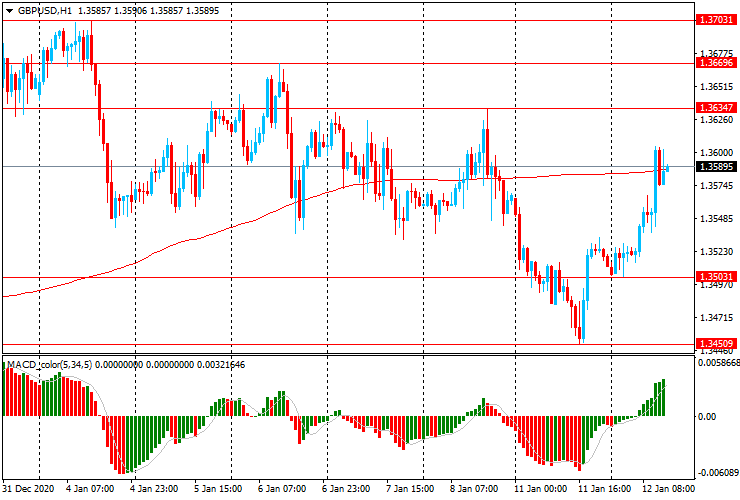Click the 1.36696 price level tag
The height and width of the screenshot is (500, 740).
click(717, 63)
